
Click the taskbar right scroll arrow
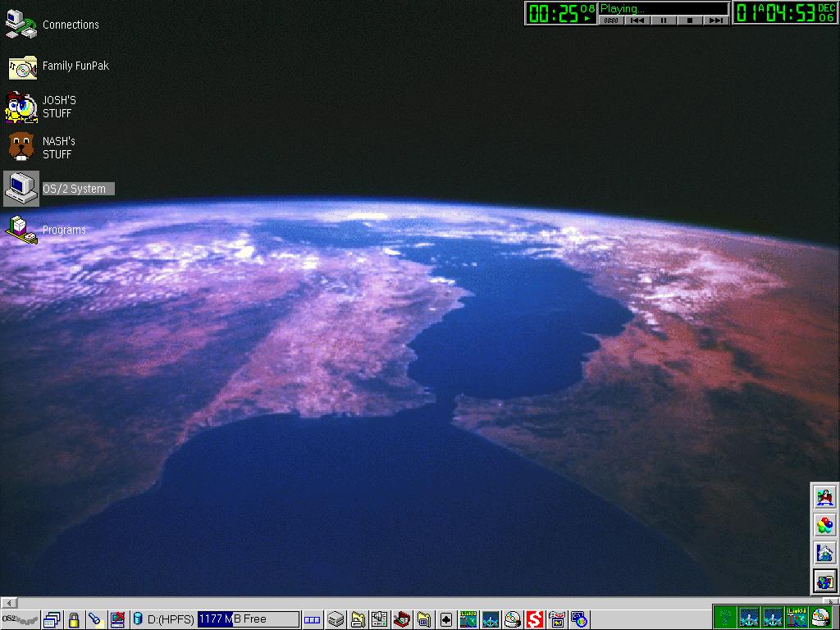click(831, 603)
